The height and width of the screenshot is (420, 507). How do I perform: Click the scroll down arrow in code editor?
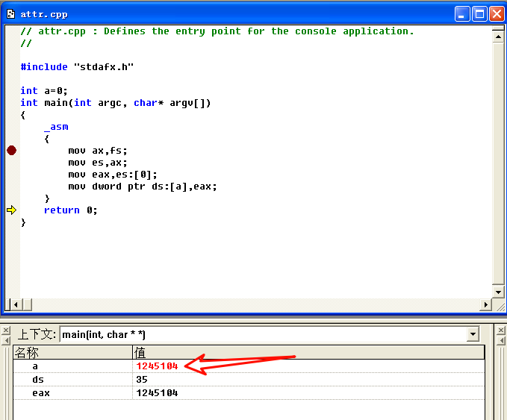tap(499, 290)
